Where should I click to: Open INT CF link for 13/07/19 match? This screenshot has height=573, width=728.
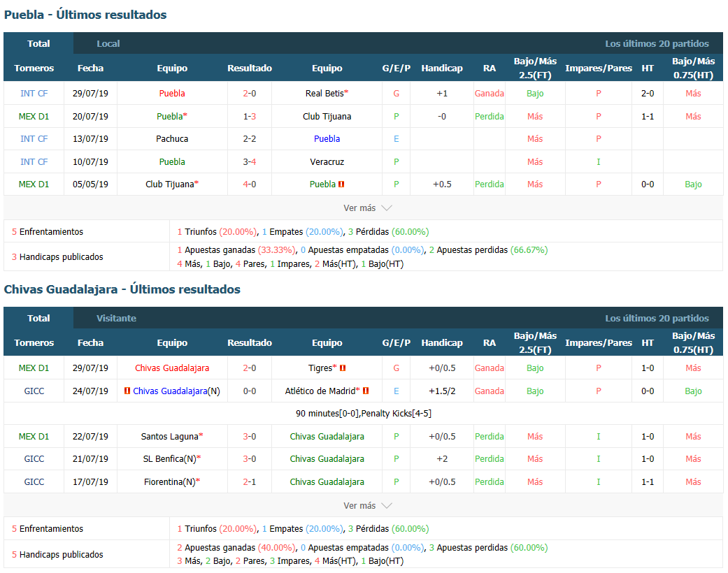coord(34,139)
